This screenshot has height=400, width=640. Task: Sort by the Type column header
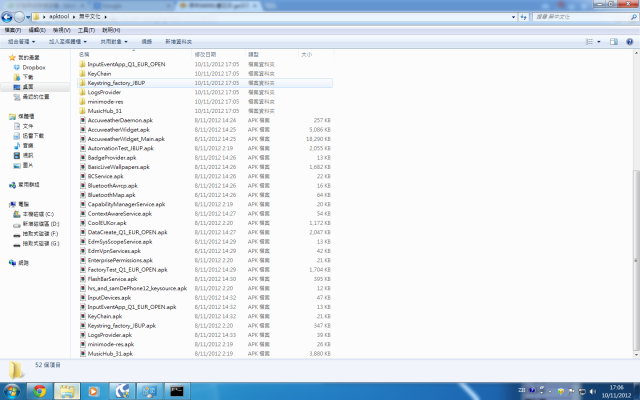(271, 54)
